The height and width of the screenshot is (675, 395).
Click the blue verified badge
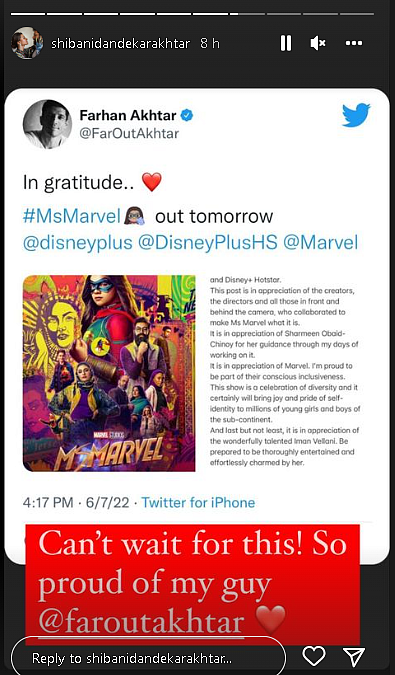pos(187,115)
